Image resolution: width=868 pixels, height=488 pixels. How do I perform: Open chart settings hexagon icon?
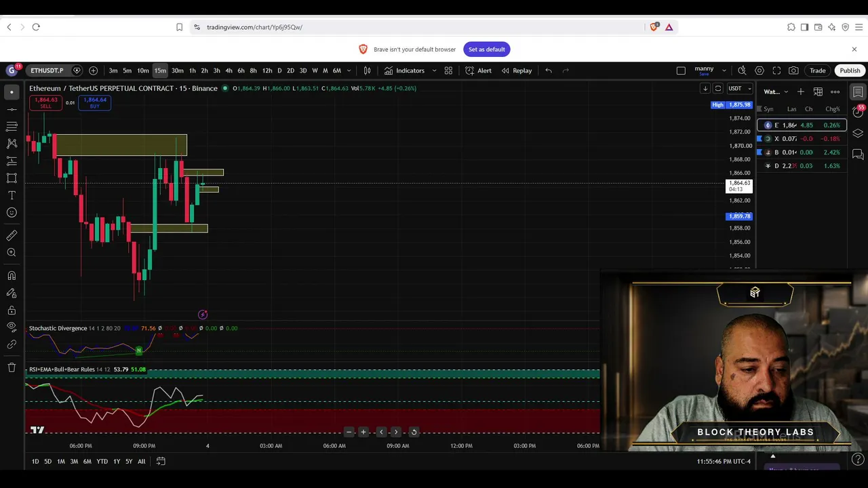759,70
